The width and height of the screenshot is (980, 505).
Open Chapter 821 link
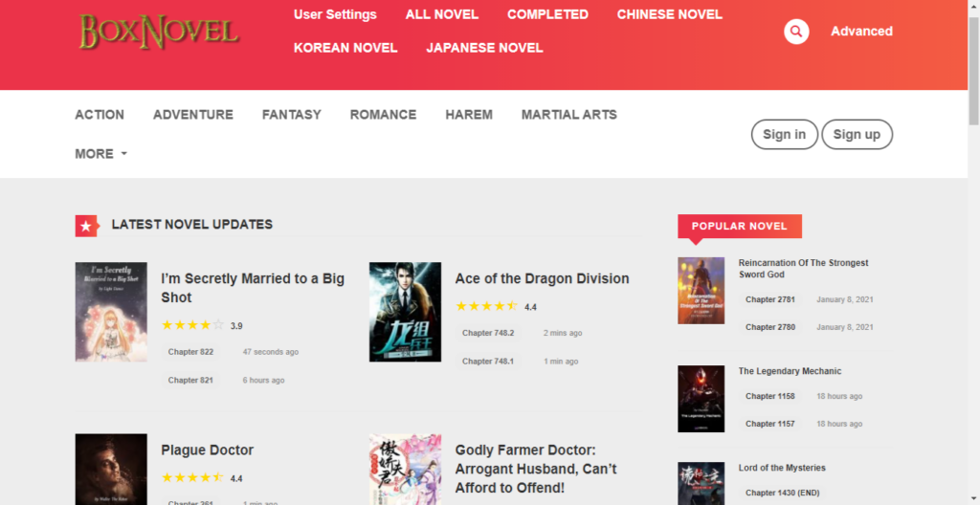pyautogui.click(x=190, y=380)
